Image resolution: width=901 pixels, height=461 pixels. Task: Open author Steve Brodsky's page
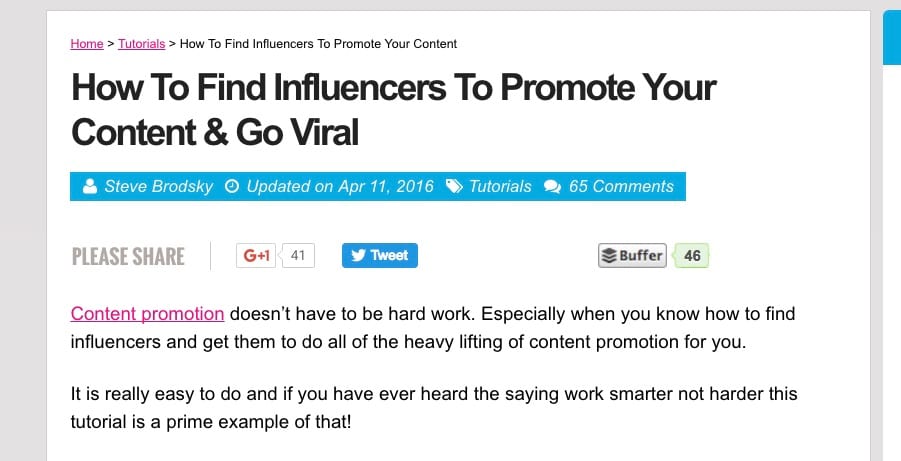click(x=159, y=186)
